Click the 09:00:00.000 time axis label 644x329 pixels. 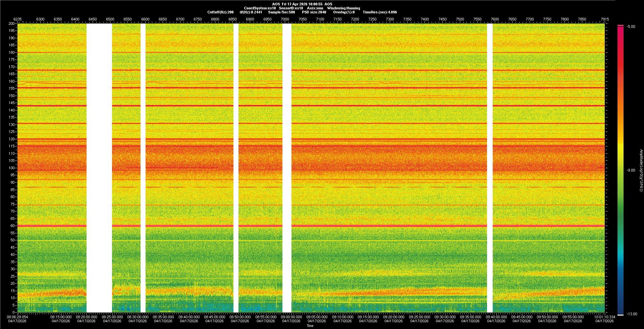tap(291, 317)
